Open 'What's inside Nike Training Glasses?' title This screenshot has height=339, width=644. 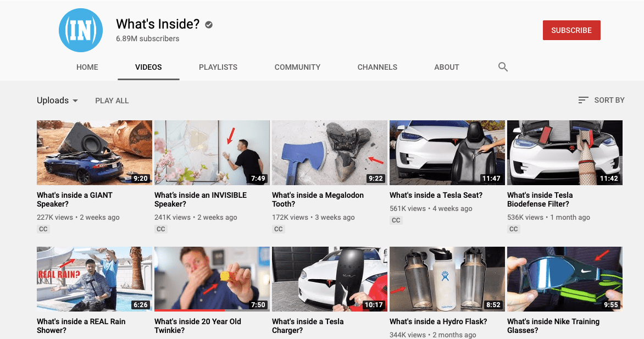[x=553, y=326]
